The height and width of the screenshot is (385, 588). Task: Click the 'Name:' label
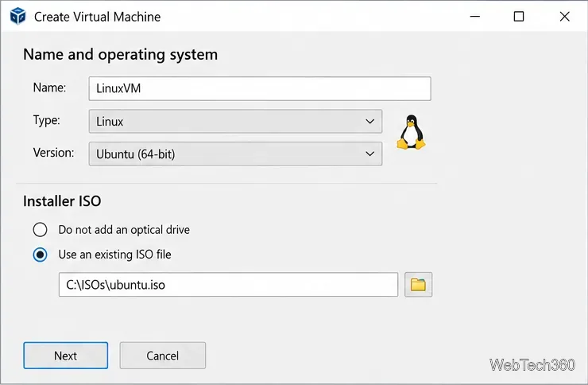point(49,87)
